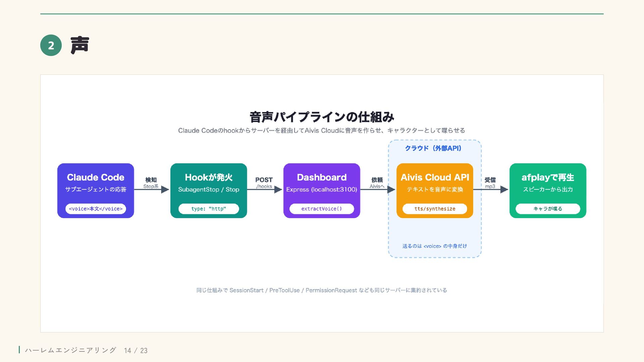Click the note 送るのは <voice> の中身だけ
Image resolution: width=644 pixels, height=362 pixels.
pos(435,246)
